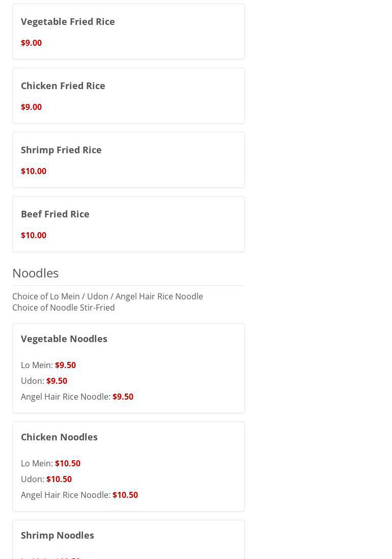Image resolution: width=392 pixels, height=559 pixels.
Task: Click the Chicken Fried Rice $9.00 price
Action: 32,107
